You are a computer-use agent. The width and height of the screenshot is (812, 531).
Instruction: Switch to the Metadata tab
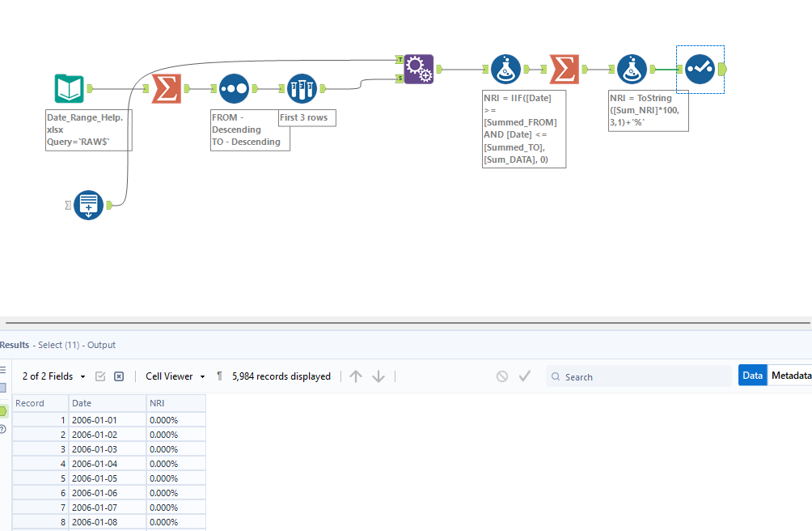791,375
